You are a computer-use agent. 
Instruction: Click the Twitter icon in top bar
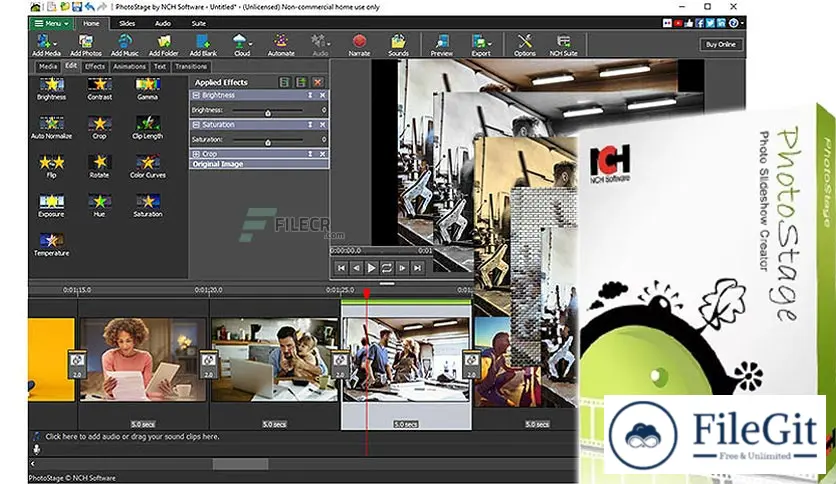[x=710, y=23]
